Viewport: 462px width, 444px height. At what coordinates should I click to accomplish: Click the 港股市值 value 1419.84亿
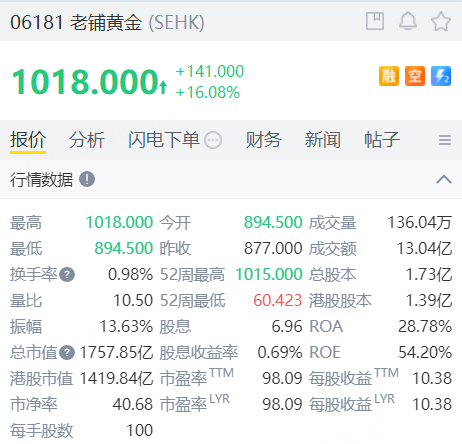116,378
